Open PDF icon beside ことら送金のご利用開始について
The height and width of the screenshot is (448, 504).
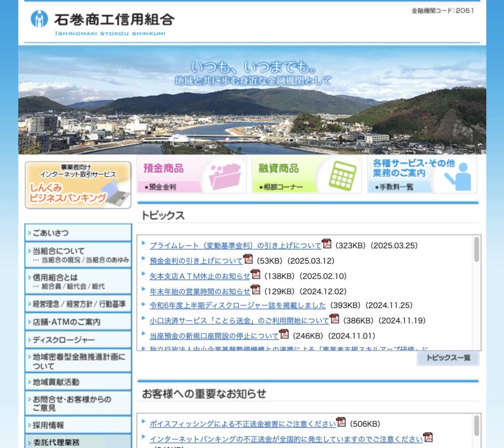point(334,319)
